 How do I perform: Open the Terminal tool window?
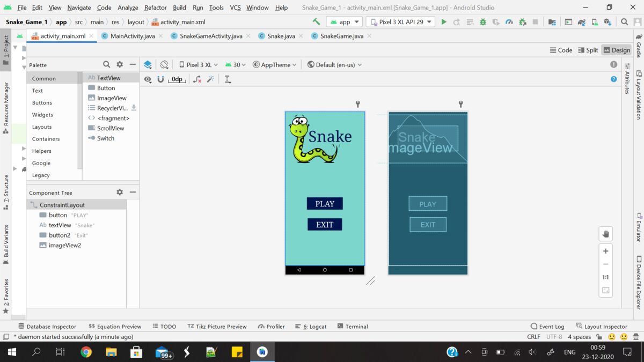click(x=353, y=326)
